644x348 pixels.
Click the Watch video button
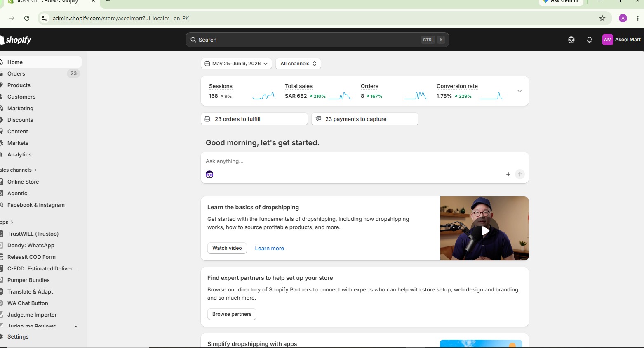227,248
